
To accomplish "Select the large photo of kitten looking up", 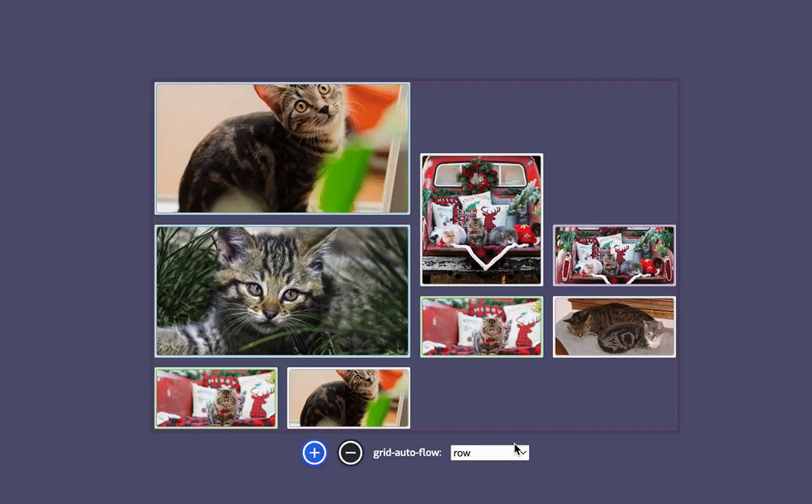I will 282,148.
